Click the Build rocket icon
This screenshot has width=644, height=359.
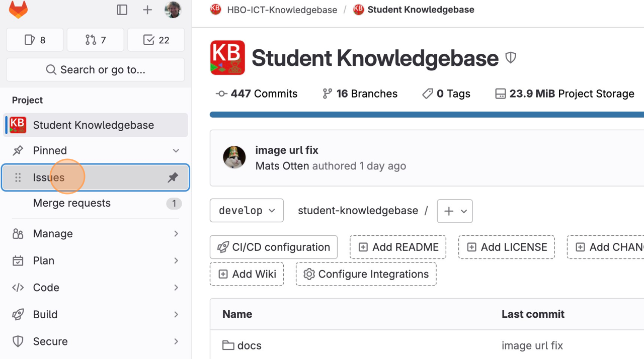(18, 314)
